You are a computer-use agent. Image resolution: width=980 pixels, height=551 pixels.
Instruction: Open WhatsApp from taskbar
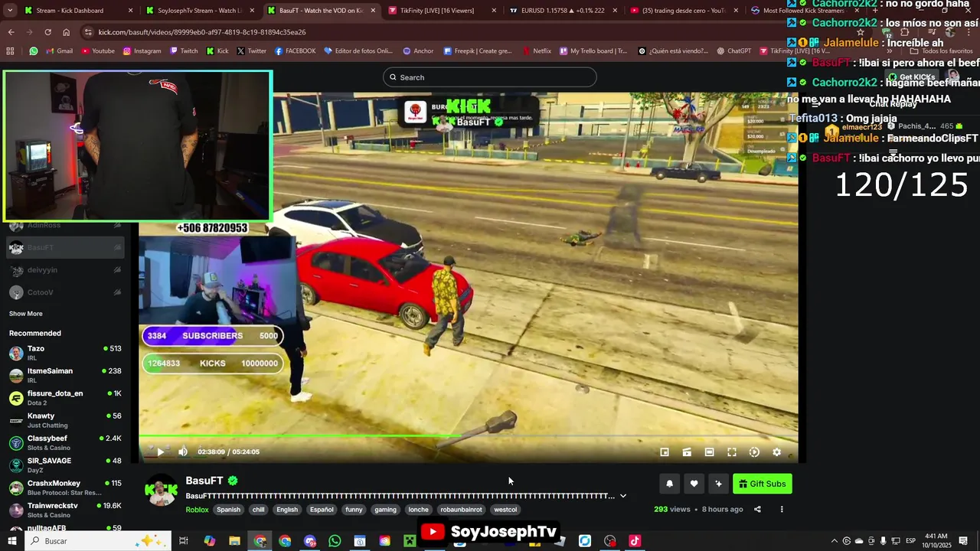coord(335,541)
